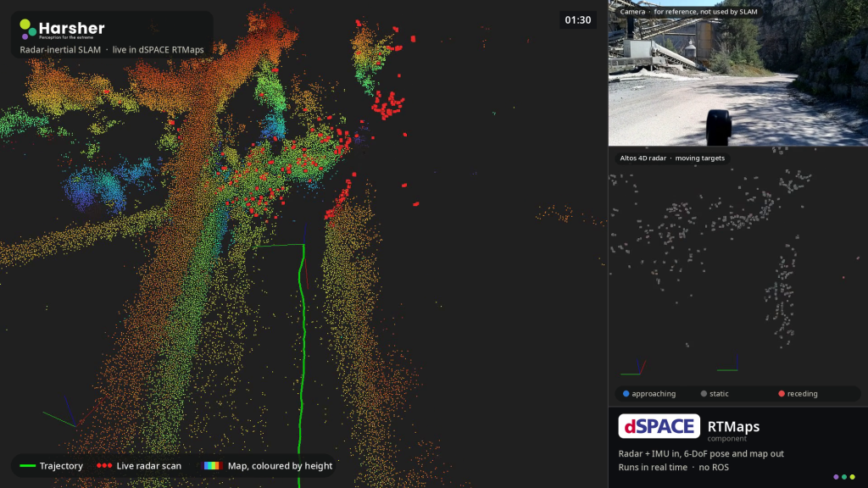Click the Map coloured by height label
Image resolution: width=868 pixels, height=488 pixels.
(280, 466)
